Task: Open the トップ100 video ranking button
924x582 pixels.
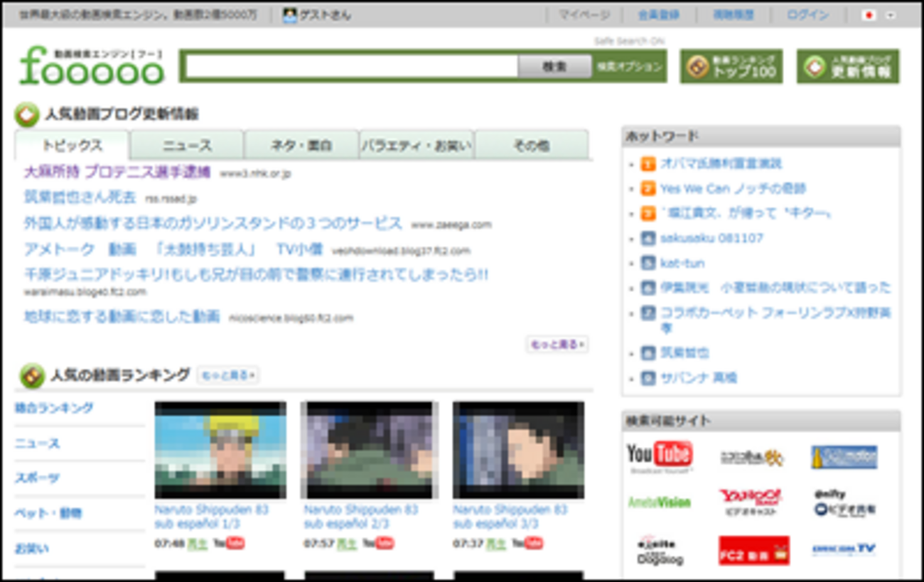Action: click(x=731, y=66)
